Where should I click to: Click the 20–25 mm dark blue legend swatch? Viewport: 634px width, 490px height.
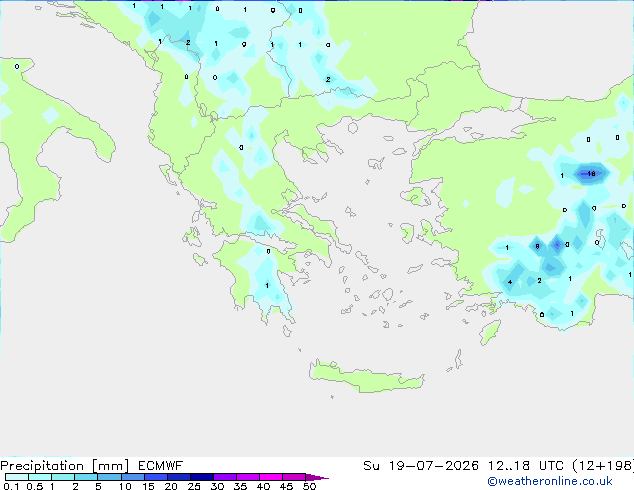click(x=179, y=477)
